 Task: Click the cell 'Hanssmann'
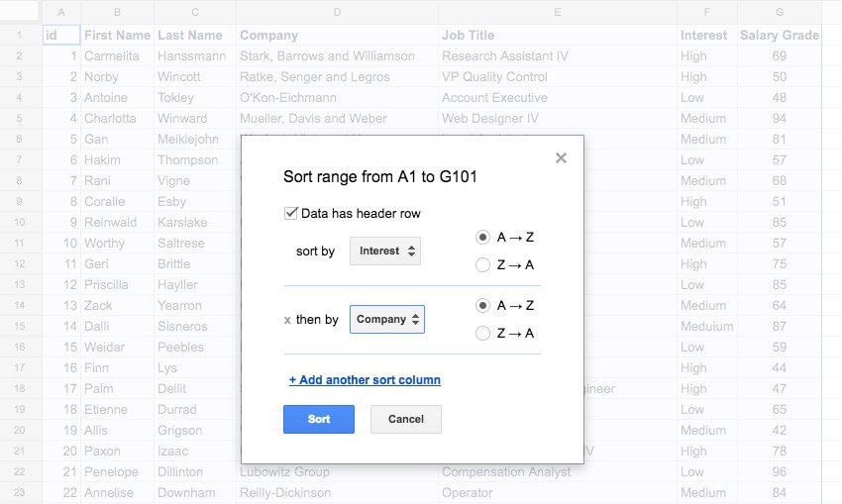195,55
